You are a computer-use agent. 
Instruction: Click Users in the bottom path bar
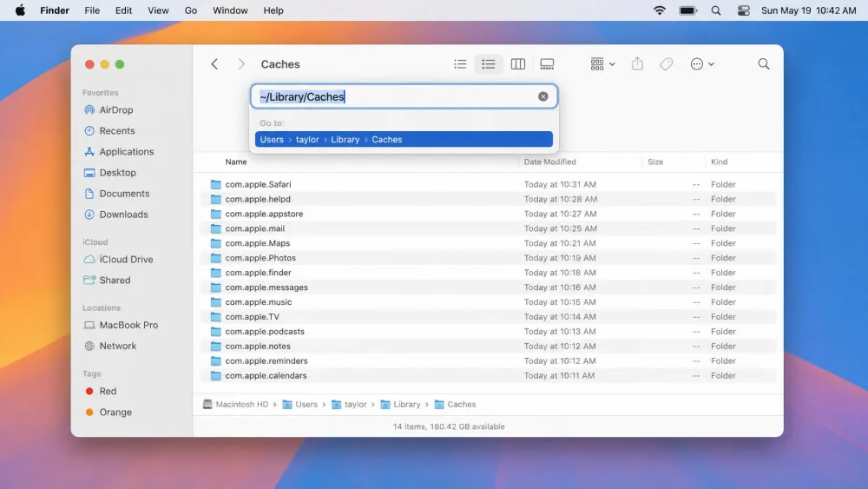pyautogui.click(x=300, y=404)
